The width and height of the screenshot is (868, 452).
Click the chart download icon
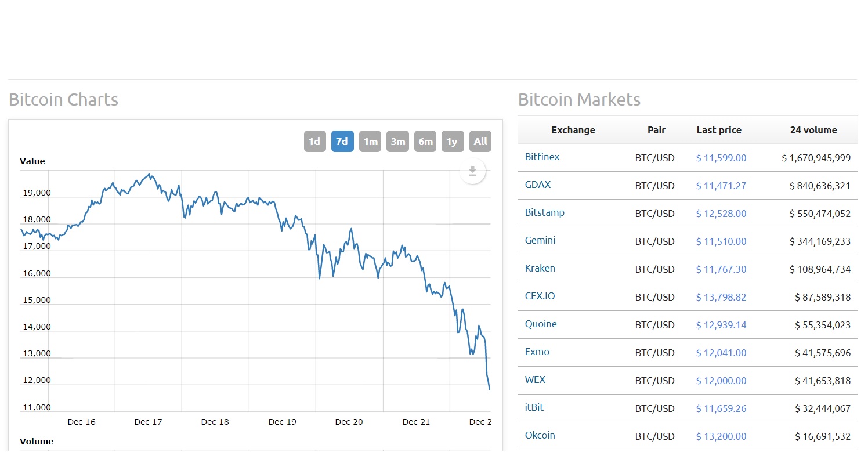472,171
